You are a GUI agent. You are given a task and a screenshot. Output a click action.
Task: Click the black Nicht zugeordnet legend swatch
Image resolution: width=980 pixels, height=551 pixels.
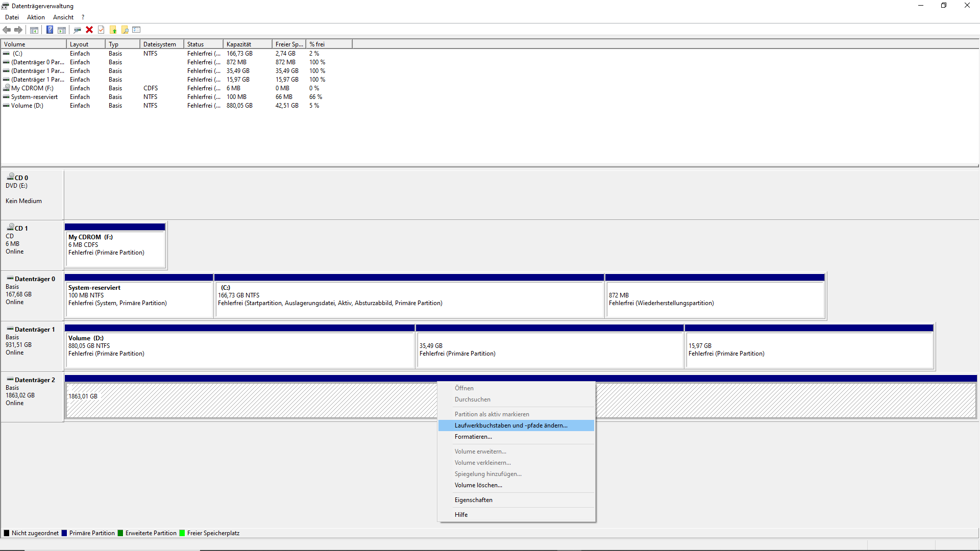(7, 533)
